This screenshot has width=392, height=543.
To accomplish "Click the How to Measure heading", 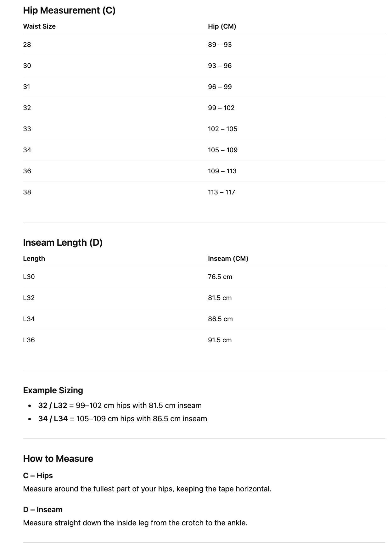I will [x=58, y=459].
